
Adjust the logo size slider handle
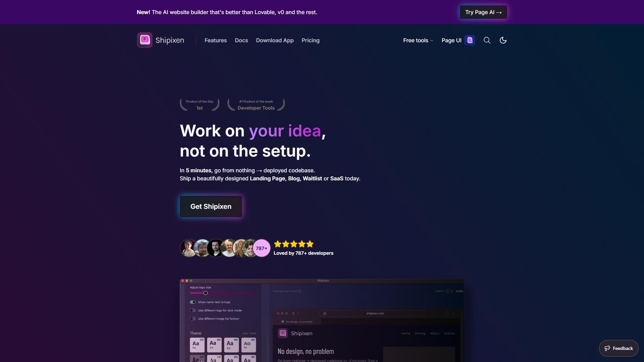click(206, 293)
